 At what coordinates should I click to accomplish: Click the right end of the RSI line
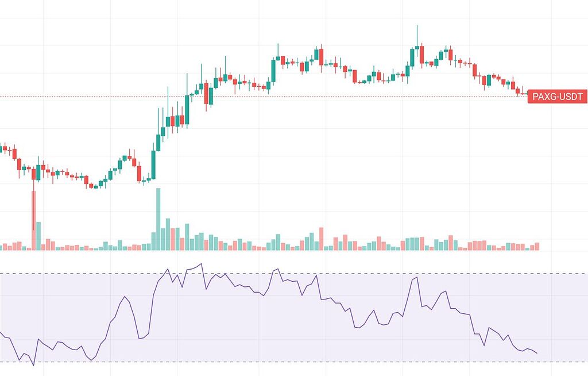(x=537, y=353)
